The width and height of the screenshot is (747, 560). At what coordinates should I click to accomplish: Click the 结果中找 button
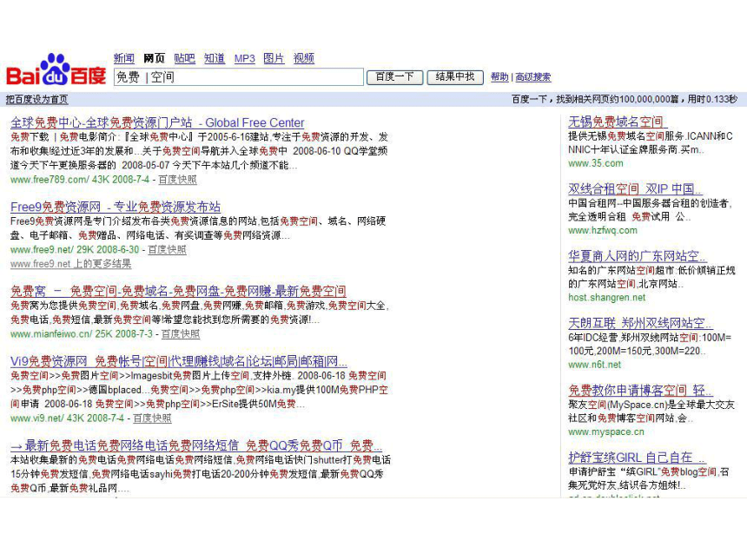pyautogui.click(x=455, y=77)
